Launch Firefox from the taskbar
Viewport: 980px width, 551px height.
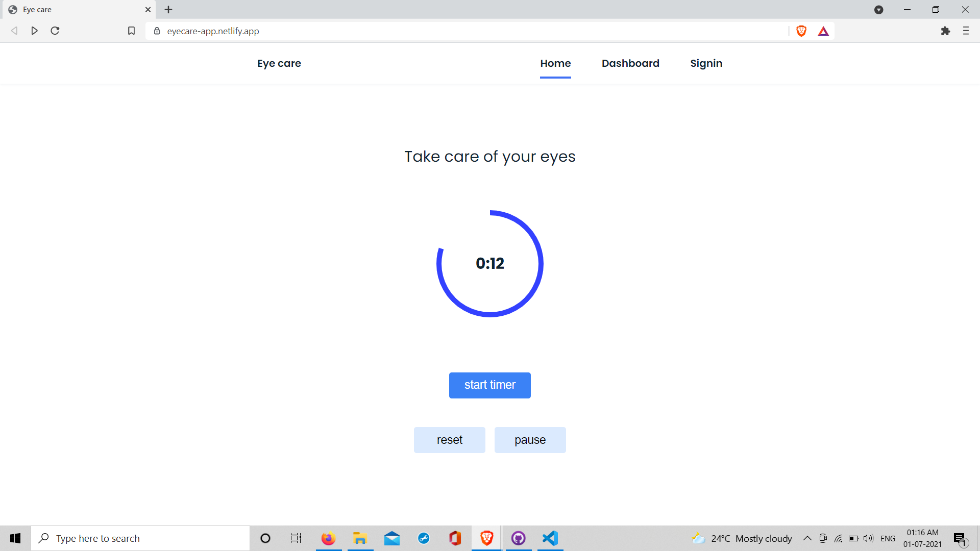click(328, 538)
